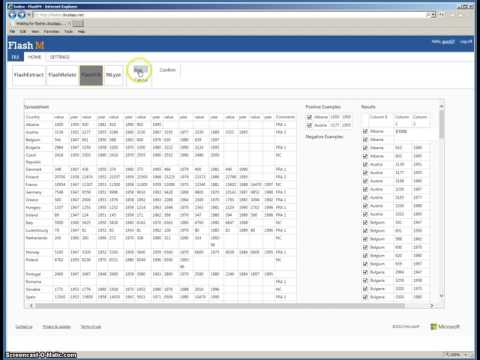Click the Flash M logo
The width and height of the screenshot is (480, 360).
[x=26, y=45]
